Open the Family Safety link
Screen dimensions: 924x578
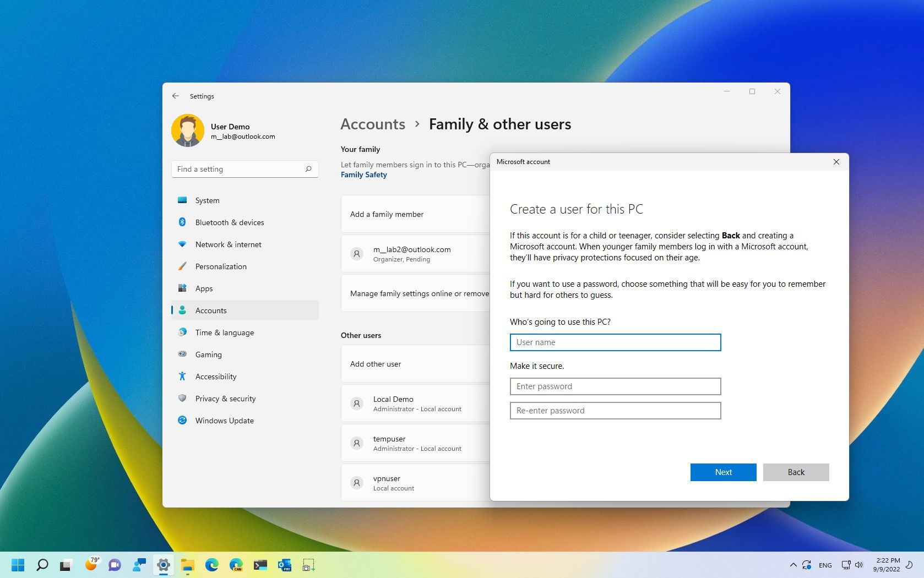363,175
